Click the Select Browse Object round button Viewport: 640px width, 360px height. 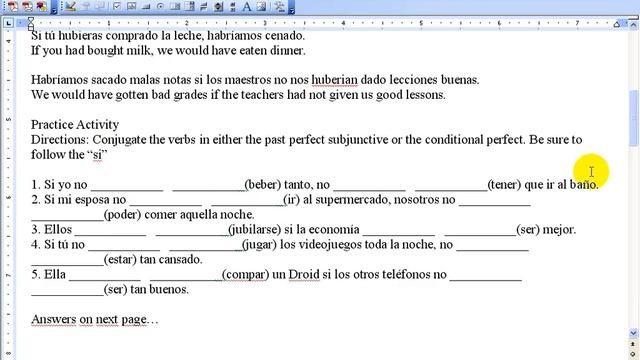pyautogui.click(x=633, y=354)
